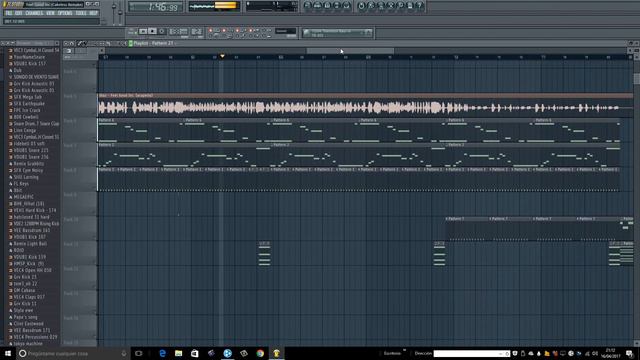The height and width of the screenshot is (360, 640).
Task: Open the Windows Start menu
Action: pos(8,353)
